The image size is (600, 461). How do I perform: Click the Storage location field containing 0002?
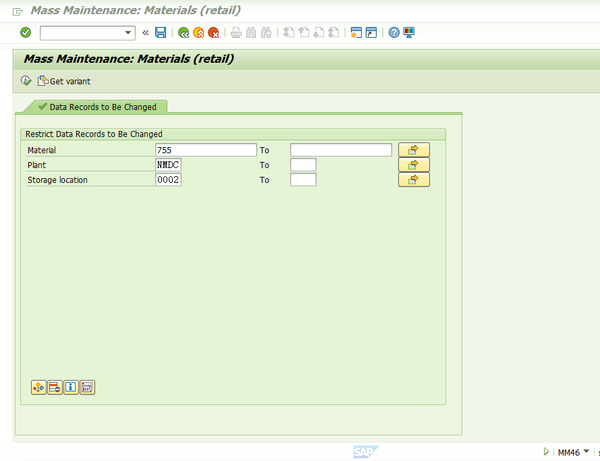click(168, 180)
